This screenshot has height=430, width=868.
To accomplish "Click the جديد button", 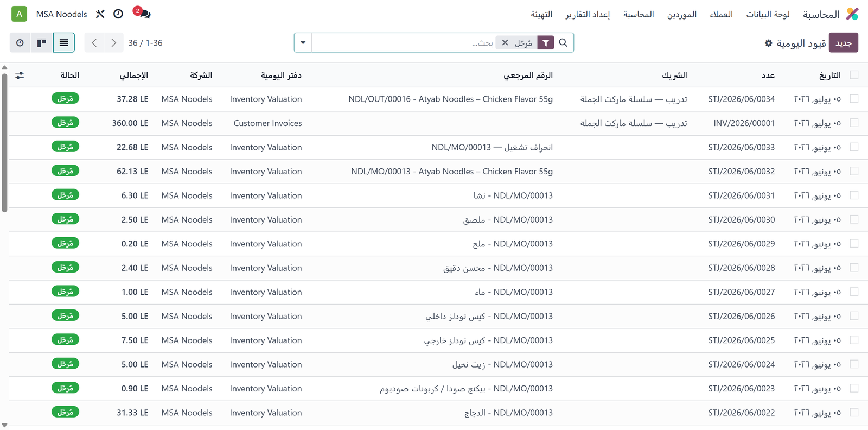I will (x=844, y=43).
